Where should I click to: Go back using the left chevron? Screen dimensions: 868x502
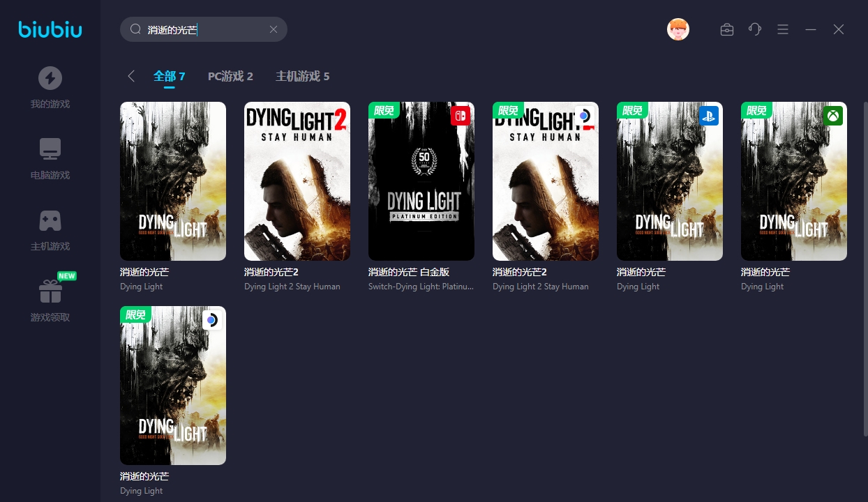131,76
